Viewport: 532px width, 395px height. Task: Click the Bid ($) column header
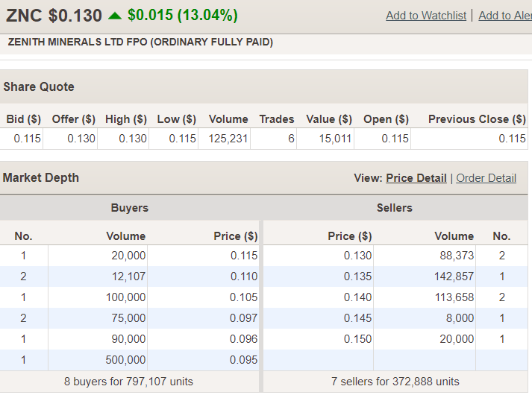[x=23, y=119]
